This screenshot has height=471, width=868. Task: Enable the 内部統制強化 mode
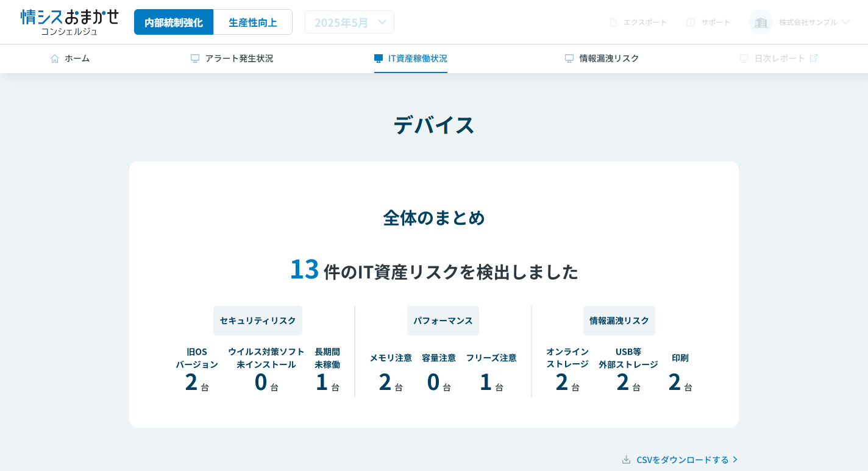(174, 22)
